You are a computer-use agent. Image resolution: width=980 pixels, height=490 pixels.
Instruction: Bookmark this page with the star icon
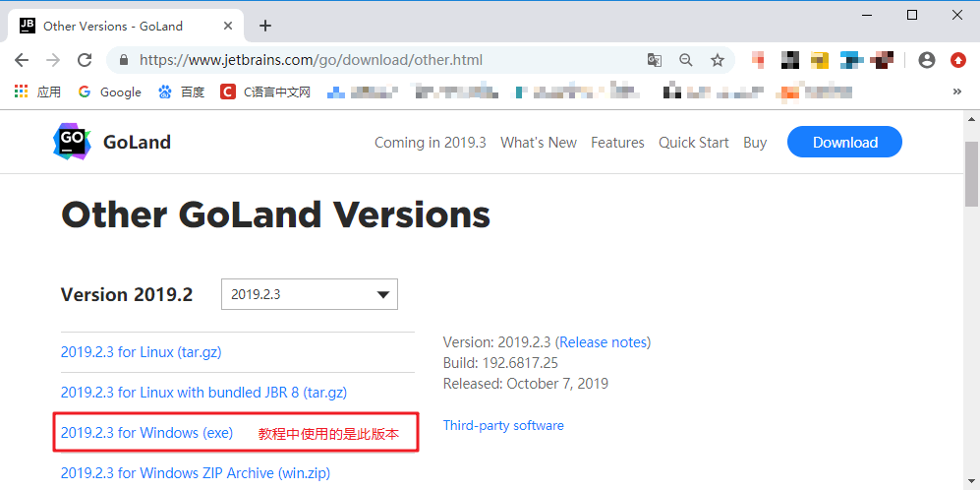718,60
